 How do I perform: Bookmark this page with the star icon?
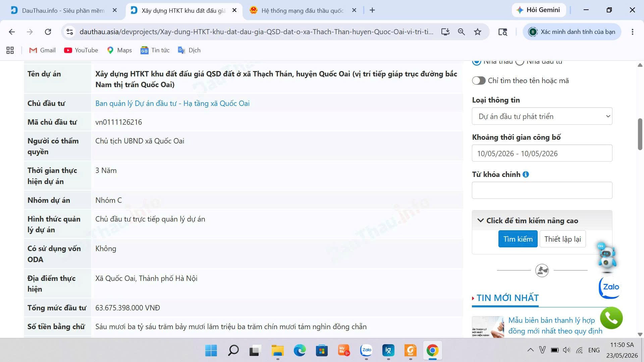(477, 32)
